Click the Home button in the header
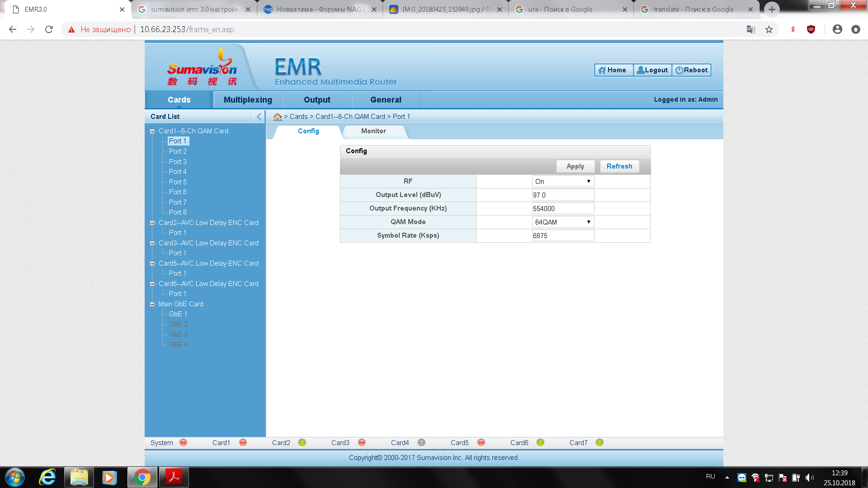868x488 pixels. (x=613, y=70)
